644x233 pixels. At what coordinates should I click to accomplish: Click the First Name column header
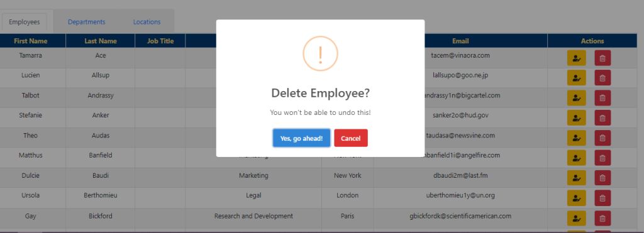pyautogui.click(x=31, y=41)
